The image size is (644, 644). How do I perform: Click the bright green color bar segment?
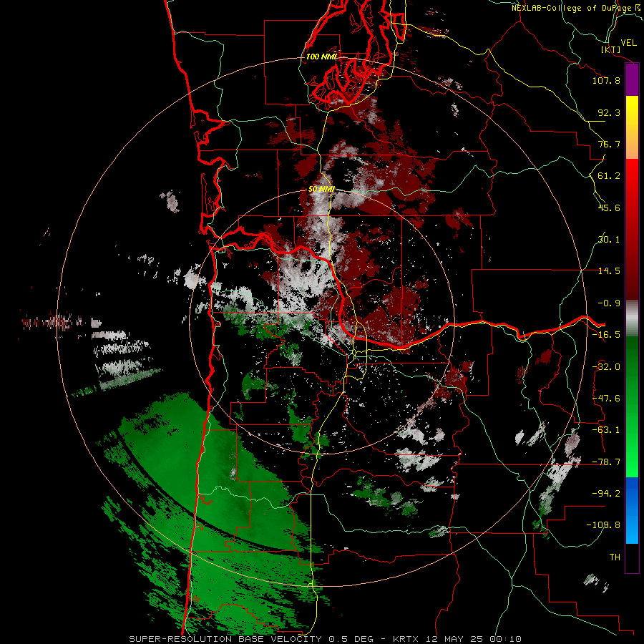pyautogui.click(x=632, y=406)
